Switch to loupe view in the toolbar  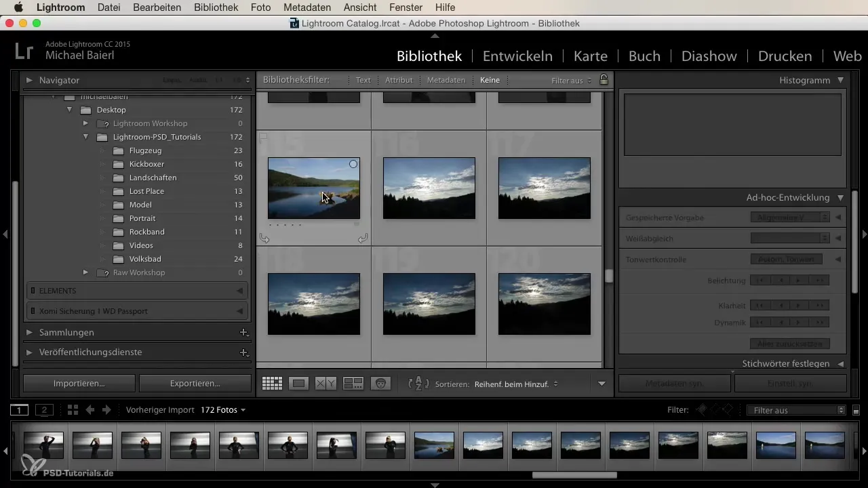tap(298, 384)
